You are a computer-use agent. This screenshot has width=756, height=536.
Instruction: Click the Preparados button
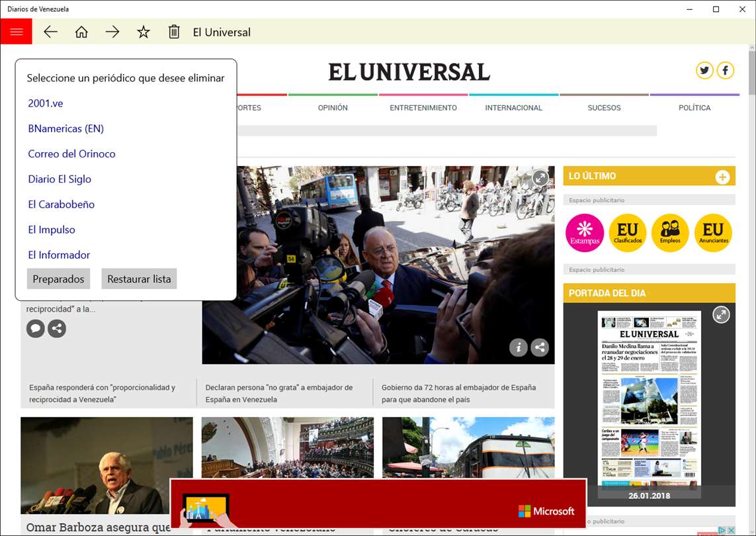[x=58, y=279]
